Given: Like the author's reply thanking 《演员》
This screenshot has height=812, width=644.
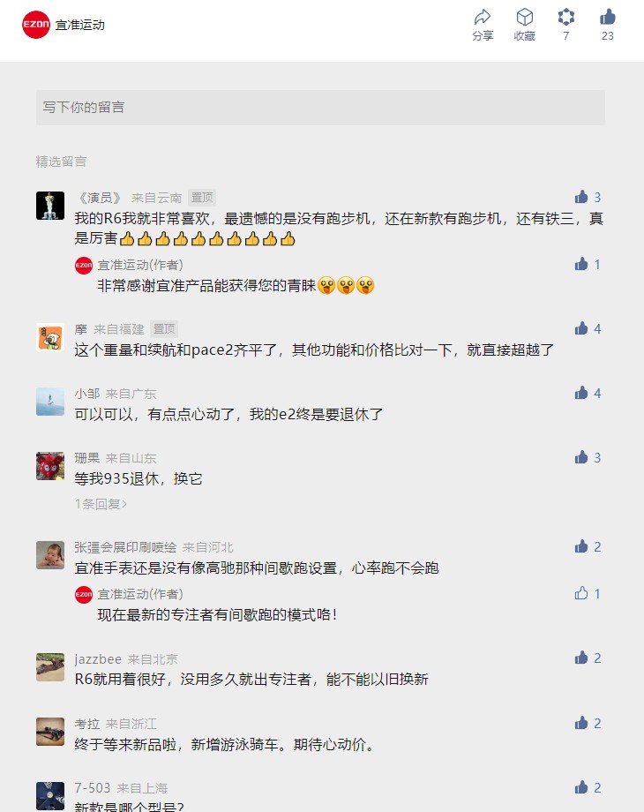Looking at the screenshot, I should pyautogui.click(x=581, y=264).
